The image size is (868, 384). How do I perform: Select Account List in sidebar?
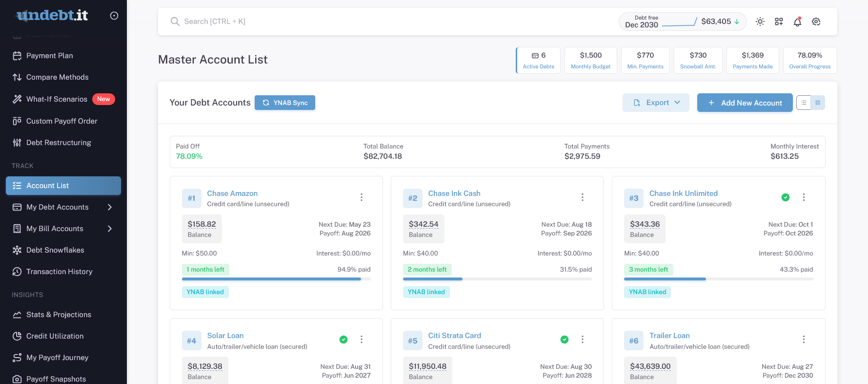coord(63,186)
